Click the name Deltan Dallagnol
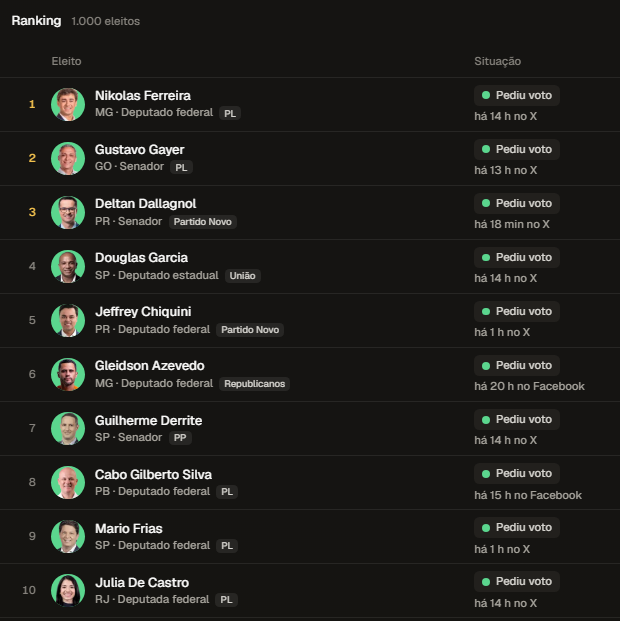The image size is (620, 621). point(145,204)
